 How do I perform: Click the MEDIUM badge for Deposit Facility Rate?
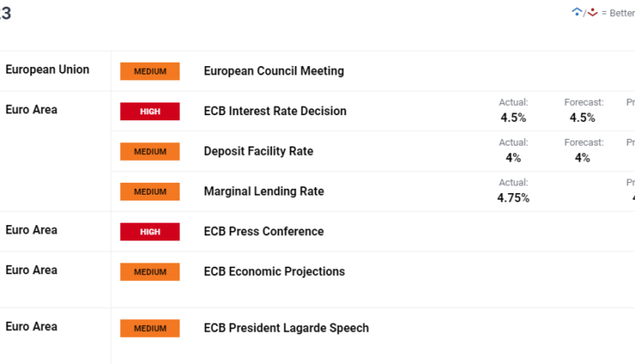[x=150, y=152]
